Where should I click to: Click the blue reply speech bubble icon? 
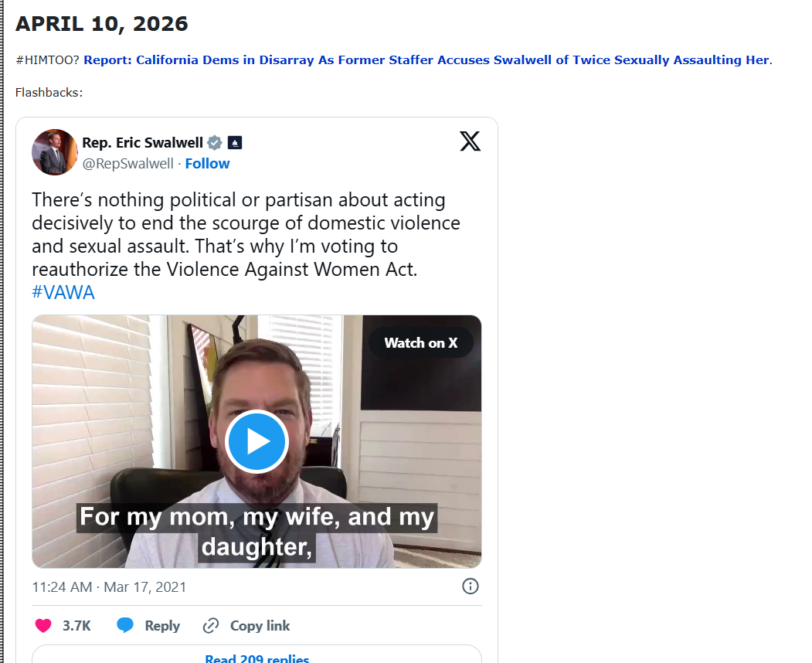pyautogui.click(x=125, y=626)
